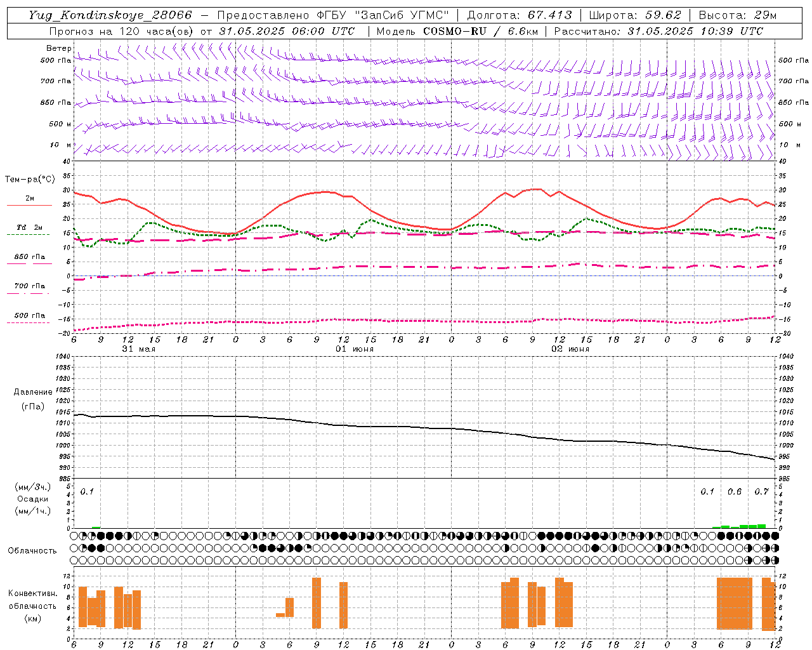Select the provider text ФГБУ "ЗапСиб УГМС"
The width and height of the screenshot is (812, 650).
point(384,15)
